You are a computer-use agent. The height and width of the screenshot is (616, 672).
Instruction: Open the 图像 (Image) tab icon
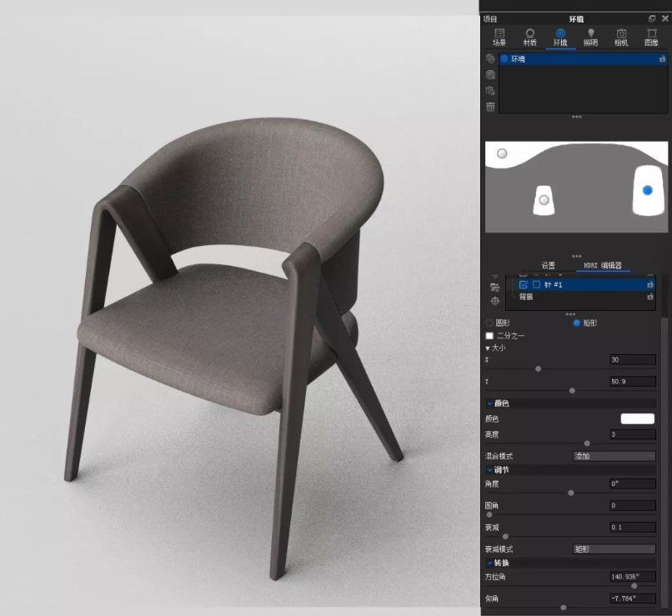[x=651, y=37]
